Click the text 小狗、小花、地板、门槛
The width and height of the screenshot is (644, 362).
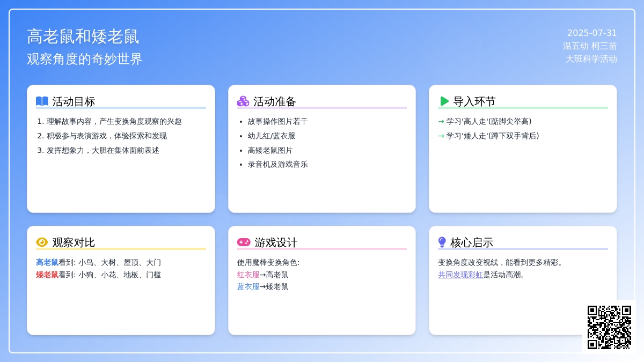point(120,275)
